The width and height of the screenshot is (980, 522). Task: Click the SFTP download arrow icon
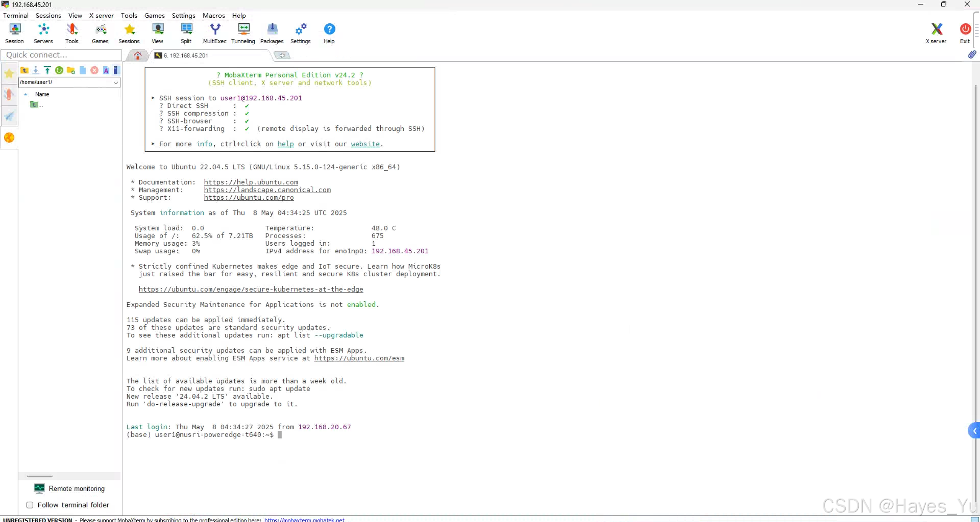36,70
